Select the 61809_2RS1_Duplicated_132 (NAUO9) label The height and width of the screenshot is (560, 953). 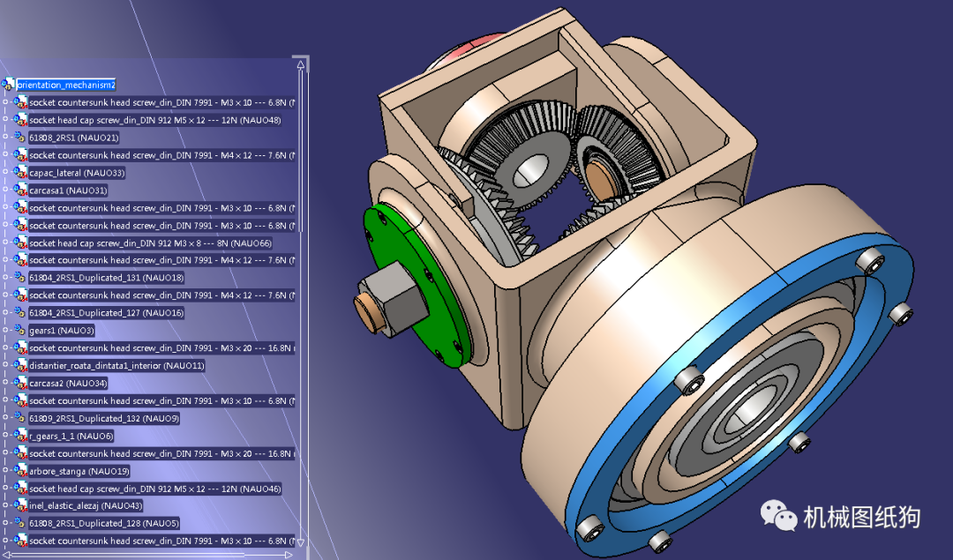point(104,419)
